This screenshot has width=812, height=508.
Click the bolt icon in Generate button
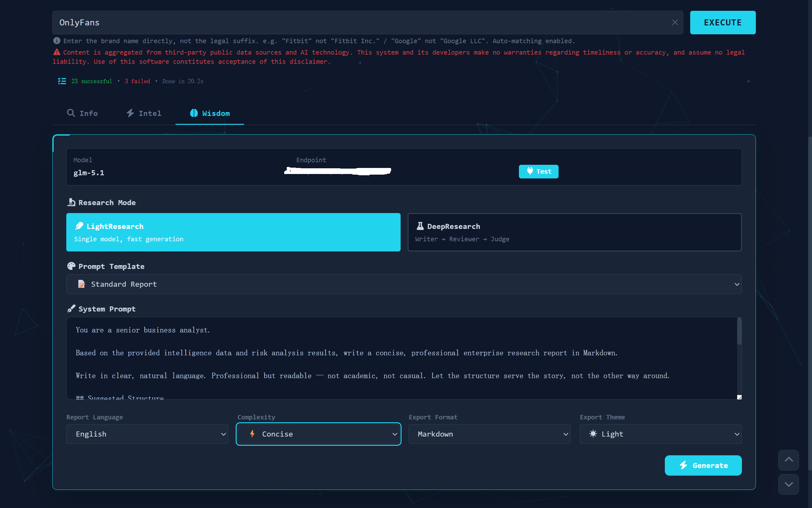[683, 465]
